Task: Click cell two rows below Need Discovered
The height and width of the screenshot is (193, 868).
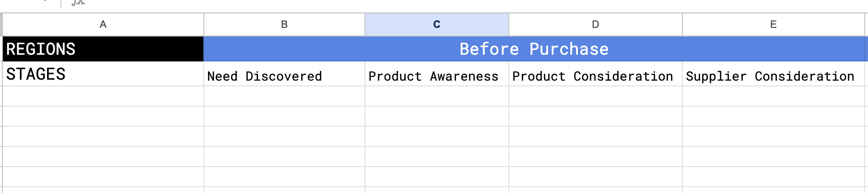Action: click(x=284, y=116)
